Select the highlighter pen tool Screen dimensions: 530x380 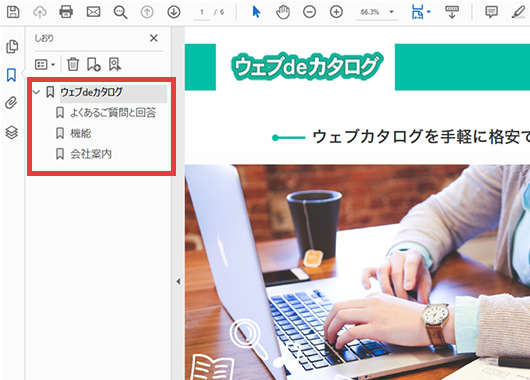coord(518,12)
